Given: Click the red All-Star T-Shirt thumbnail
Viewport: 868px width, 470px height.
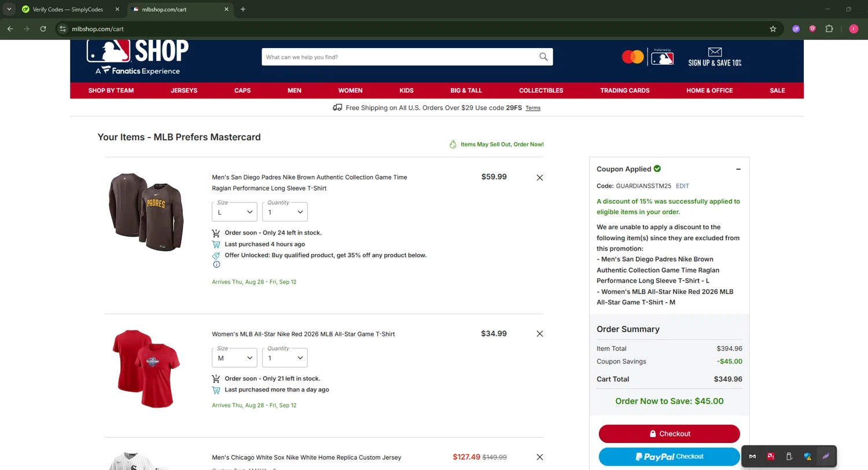Looking at the screenshot, I should coord(146,369).
